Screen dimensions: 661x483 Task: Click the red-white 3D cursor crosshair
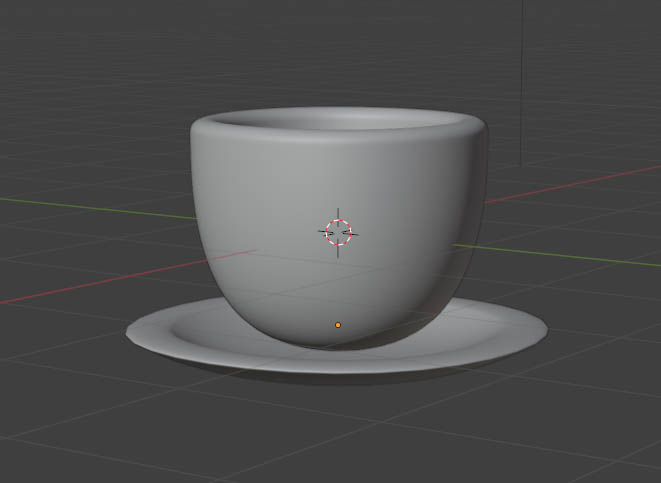pyautogui.click(x=338, y=232)
